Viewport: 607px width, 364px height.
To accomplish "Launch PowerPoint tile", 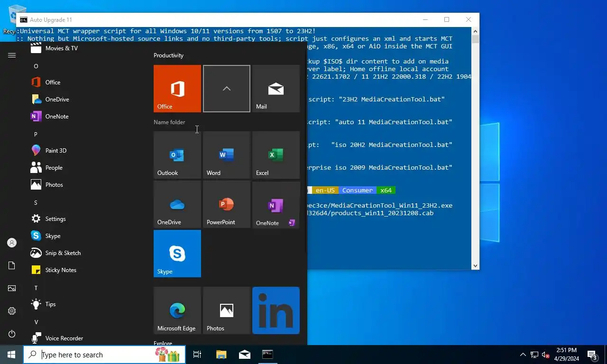I will (x=227, y=204).
